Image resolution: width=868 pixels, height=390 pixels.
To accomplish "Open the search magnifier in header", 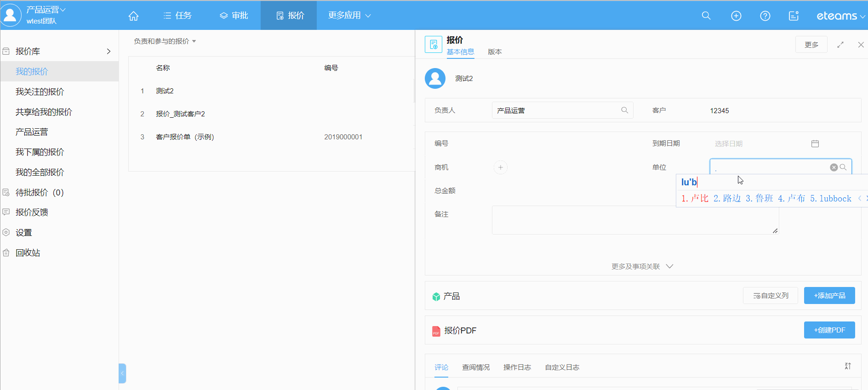I will 706,16.
